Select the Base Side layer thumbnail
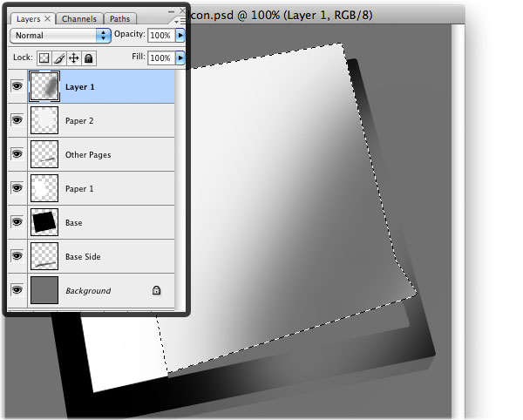The height and width of the screenshot is (420, 523). 44,256
